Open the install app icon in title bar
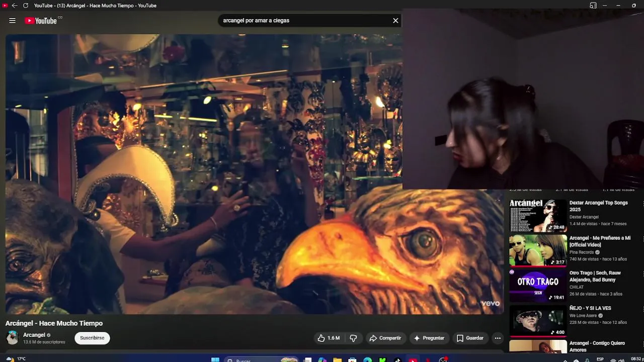 coord(593,6)
